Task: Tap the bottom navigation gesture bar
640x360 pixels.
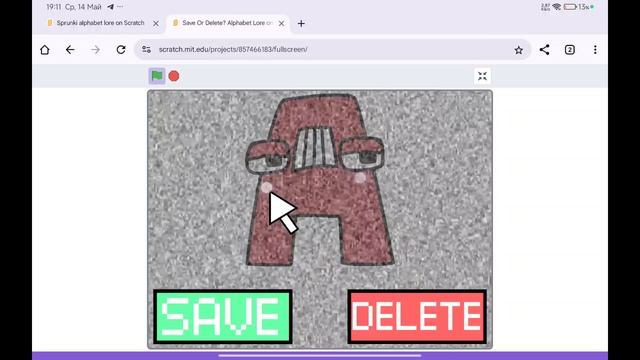Action: click(320, 356)
